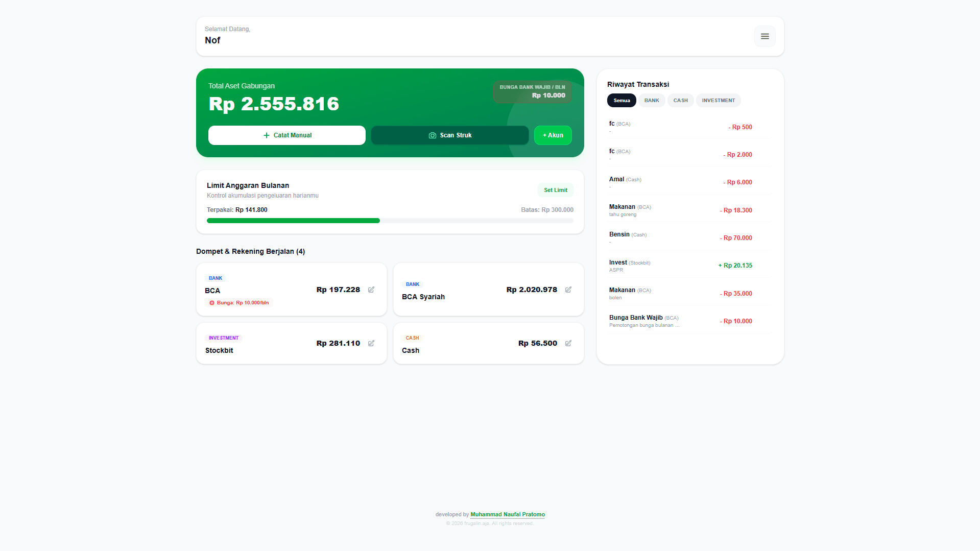This screenshot has width=980, height=551.
Task: Select the Semua transaction filter
Action: [622, 101]
